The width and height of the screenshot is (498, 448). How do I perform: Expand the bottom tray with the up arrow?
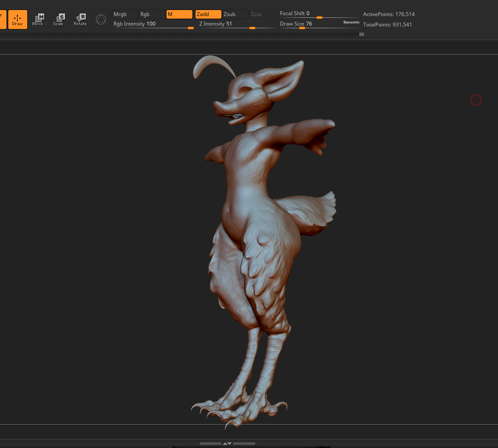[x=225, y=444]
